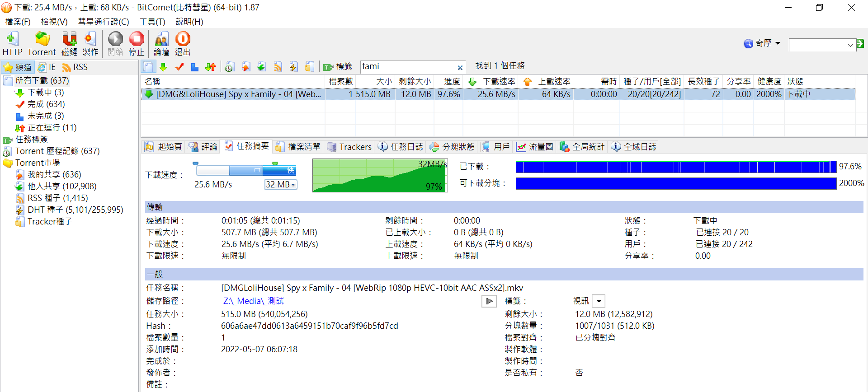
Task: Open a Torrent file via toolbar
Action: pyautogui.click(x=42, y=44)
